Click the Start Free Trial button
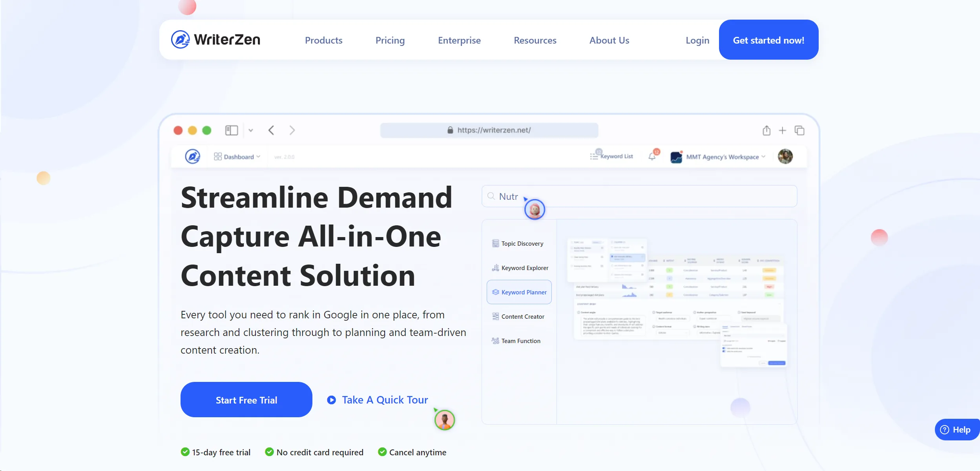980x471 pixels. (246, 400)
